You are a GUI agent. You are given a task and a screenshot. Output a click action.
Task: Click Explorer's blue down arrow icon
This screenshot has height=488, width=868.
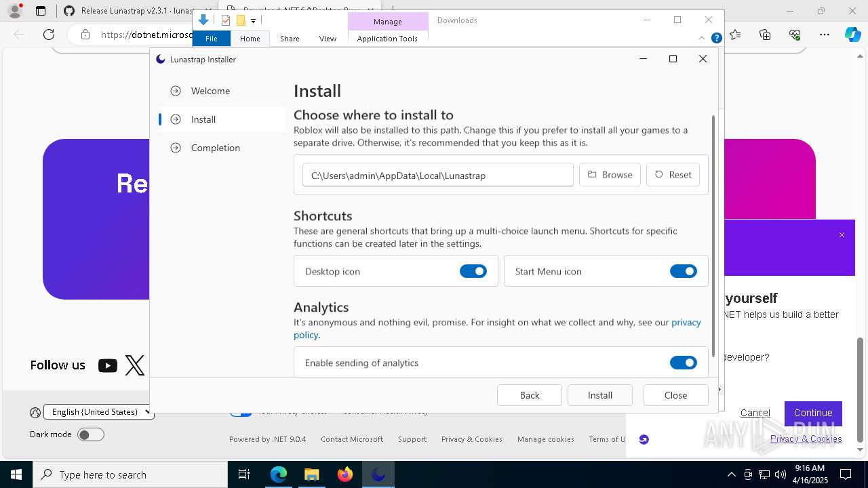click(203, 20)
